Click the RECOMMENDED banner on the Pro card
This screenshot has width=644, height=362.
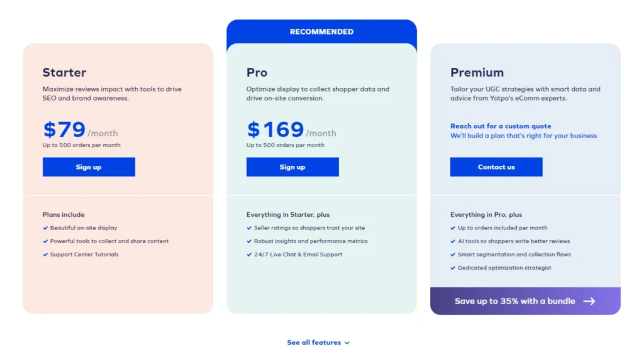pyautogui.click(x=321, y=31)
